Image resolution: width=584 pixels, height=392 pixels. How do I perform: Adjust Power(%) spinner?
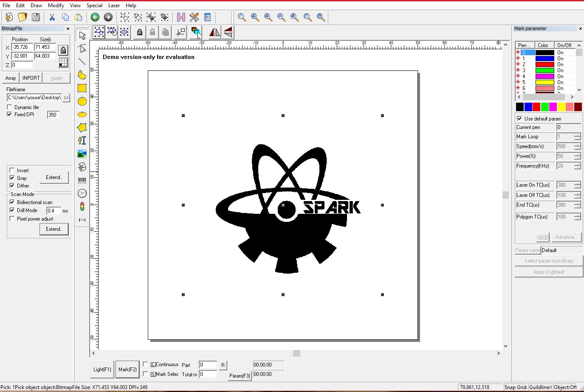577,156
